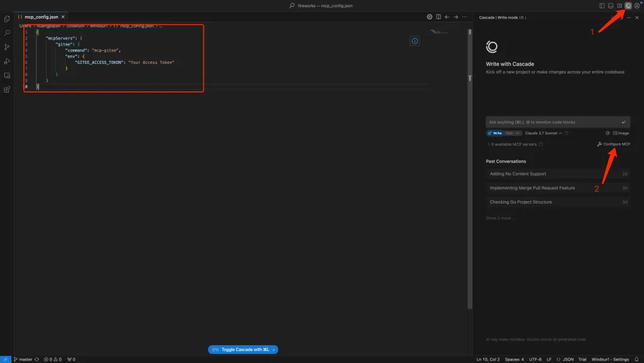Click the Cascade panel icon in title bar
Image resolution: width=644 pixels, height=363 pixels.
(x=628, y=5)
